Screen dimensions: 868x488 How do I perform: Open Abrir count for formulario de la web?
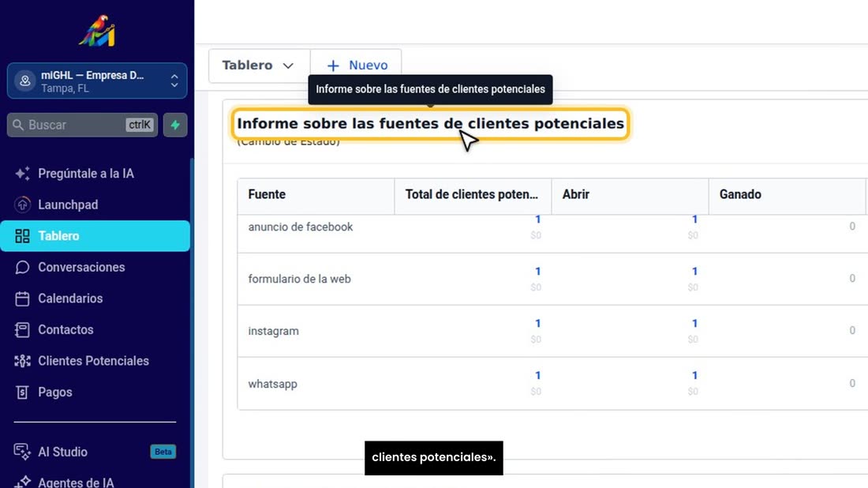click(x=694, y=272)
